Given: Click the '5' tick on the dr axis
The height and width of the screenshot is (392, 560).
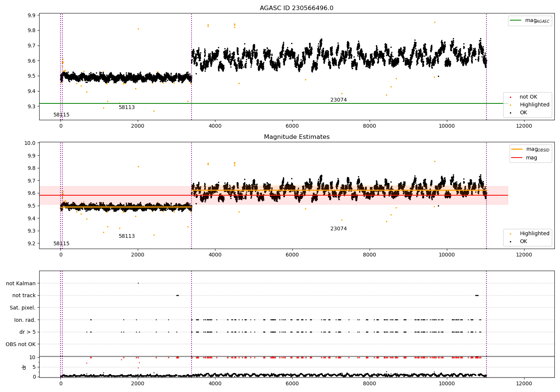Looking at the screenshot, I should [x=34, y=367].
